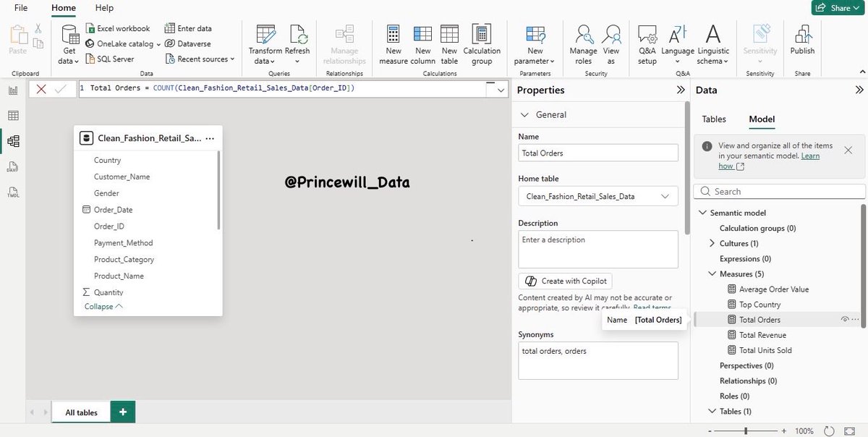The width and height of the screenshot is (868, 437).
Task: Collapse the Properties pane
Action: click(x=680, y=90)
